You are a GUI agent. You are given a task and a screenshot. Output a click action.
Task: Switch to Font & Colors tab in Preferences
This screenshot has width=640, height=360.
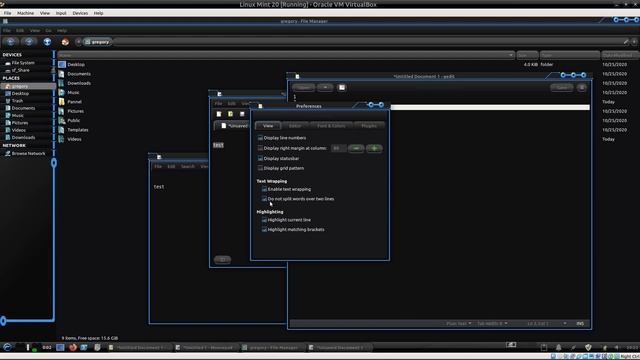331,126
